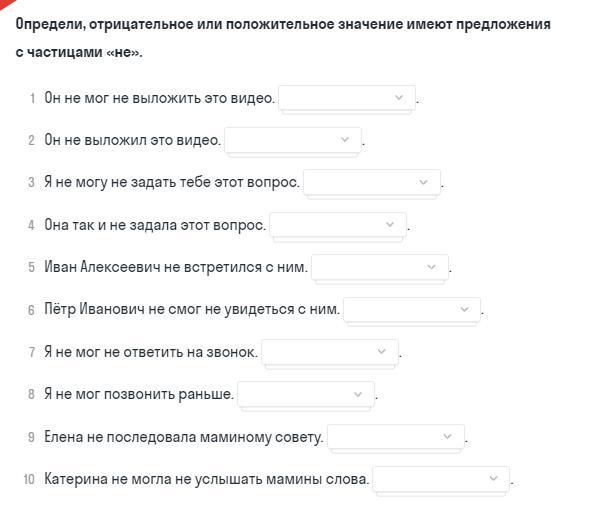Click sentence text 'Иван Алексеевич не встретился с ним'
This screenshot has width=612, height=516.
[x=176, y=267]
